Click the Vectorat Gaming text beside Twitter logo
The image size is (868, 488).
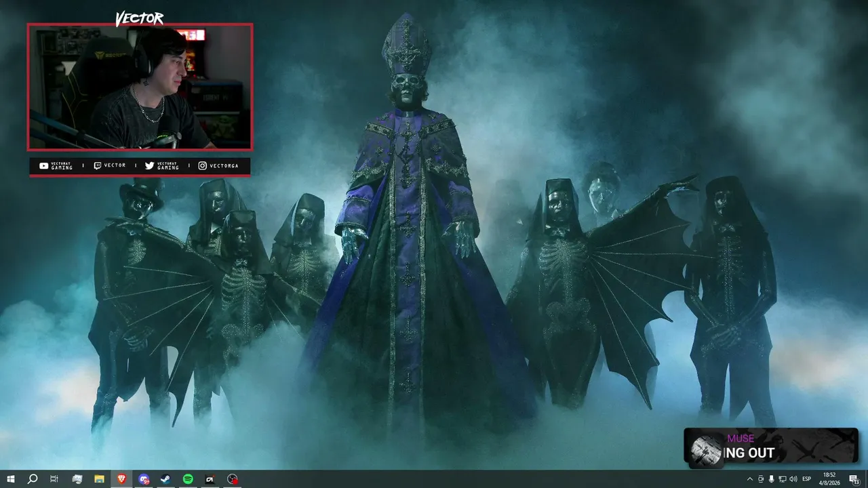[167, 166]
